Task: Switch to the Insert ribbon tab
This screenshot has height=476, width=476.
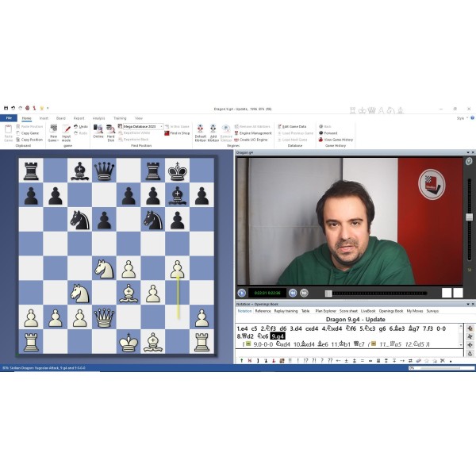Action: [x=44, y=118]
